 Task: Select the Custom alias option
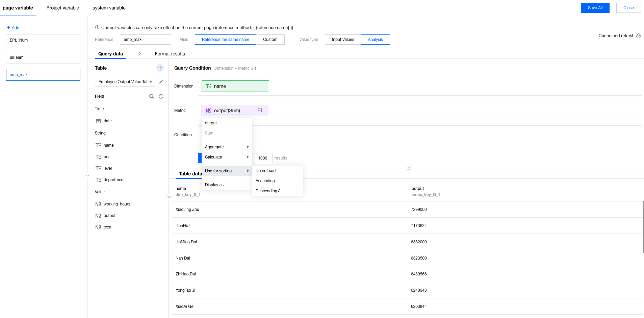[270, 40]
